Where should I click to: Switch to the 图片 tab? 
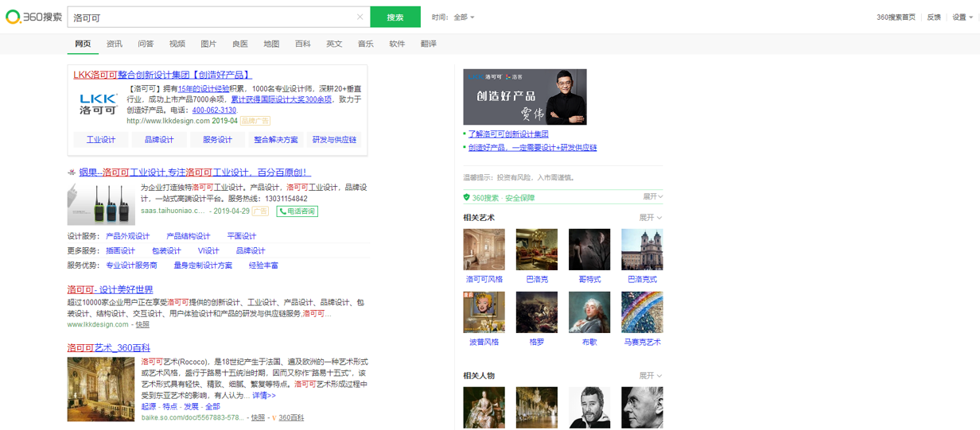tap(208, 44)
